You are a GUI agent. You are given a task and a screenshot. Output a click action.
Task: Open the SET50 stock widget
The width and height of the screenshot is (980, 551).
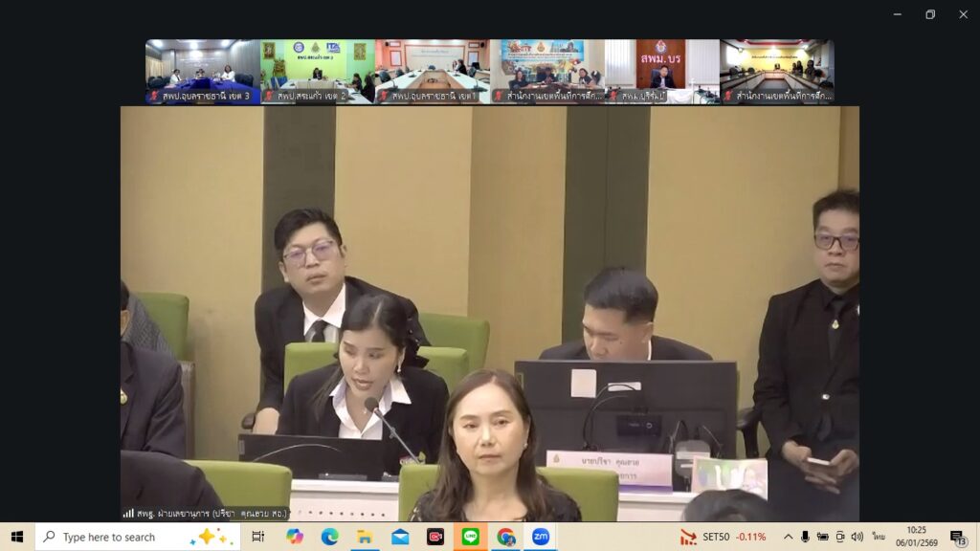click(724, 537)
